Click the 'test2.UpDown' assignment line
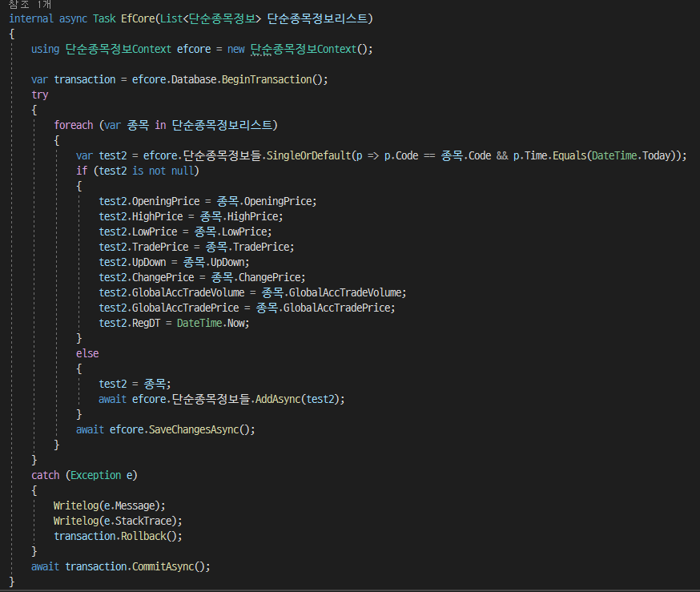The height and width of the screenshot is (592, 700). point(174,262)
